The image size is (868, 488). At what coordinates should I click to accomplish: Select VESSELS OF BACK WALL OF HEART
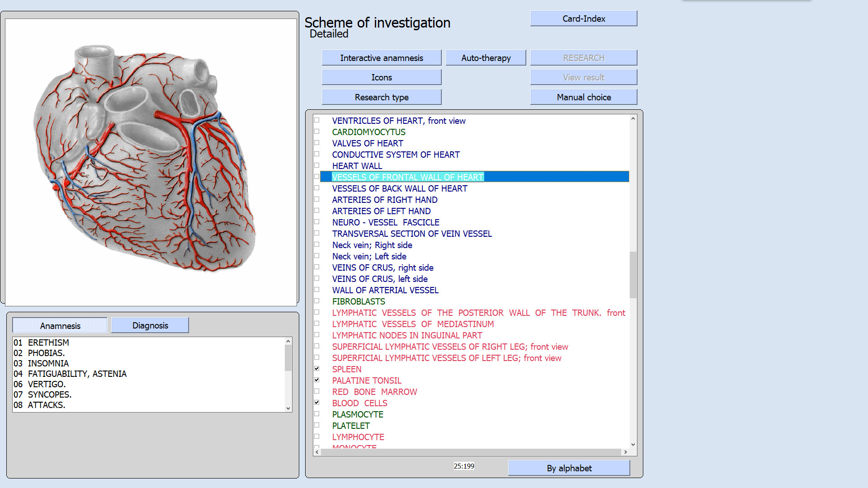[x=399, y=188]
